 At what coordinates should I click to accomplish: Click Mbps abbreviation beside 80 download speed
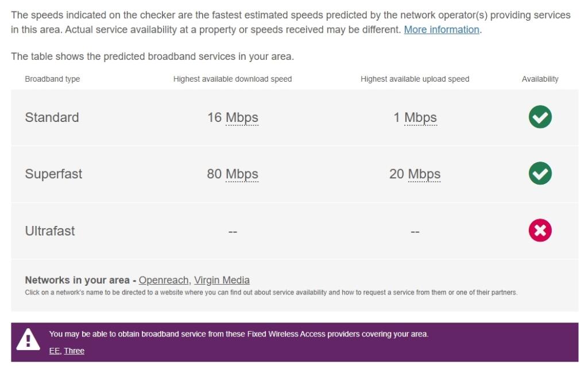click(242, 174)
